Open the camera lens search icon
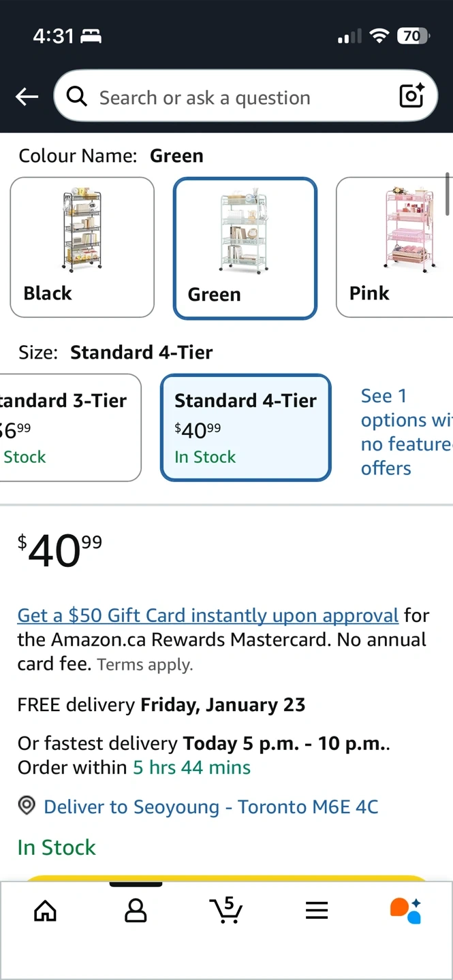The width and height of the screenshot is (453, 980). (411, 97)
